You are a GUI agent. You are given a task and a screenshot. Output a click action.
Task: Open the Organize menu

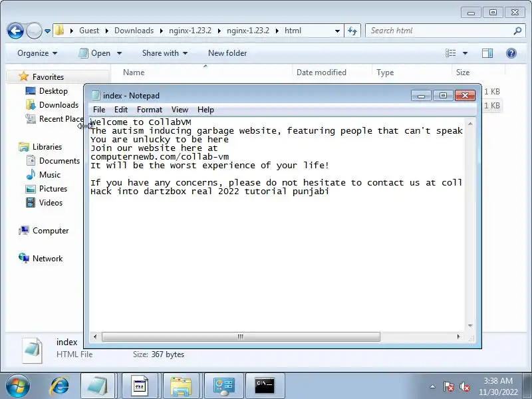click(x=37, y=53)
